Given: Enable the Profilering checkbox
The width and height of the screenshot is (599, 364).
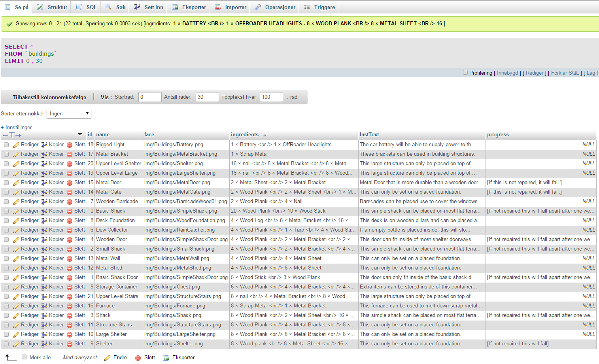Looking at the screenshot, I should (465, 73).
